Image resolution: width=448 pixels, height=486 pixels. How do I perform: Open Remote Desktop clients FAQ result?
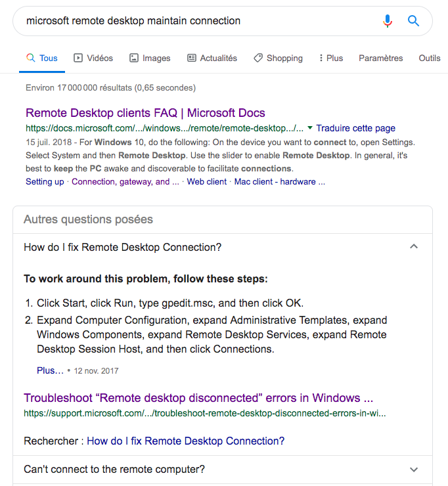click(145, 113)
